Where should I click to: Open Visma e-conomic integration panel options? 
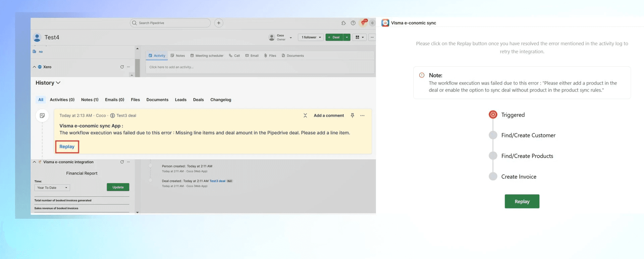pos(128,162)
